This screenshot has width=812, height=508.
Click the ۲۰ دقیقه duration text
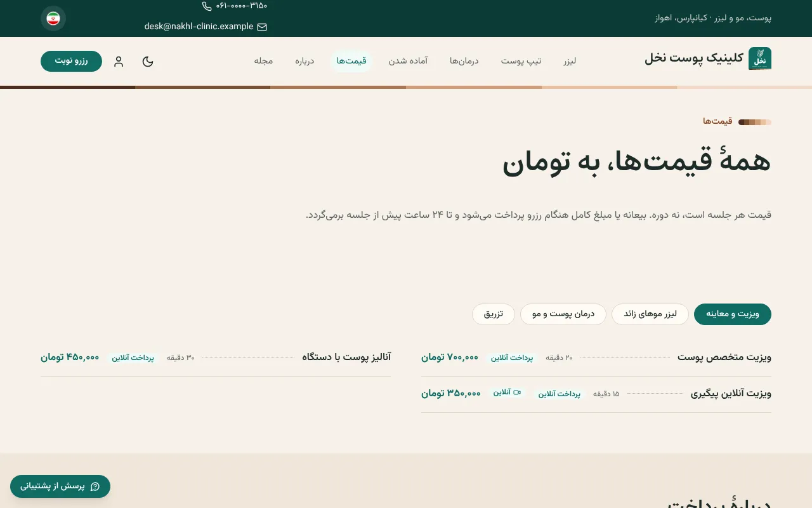[559, 358]
